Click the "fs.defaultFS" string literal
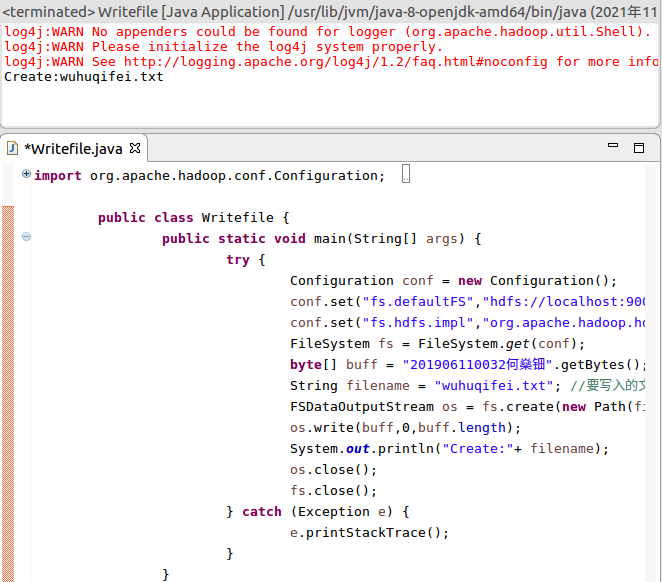 [x=418, y=302]
